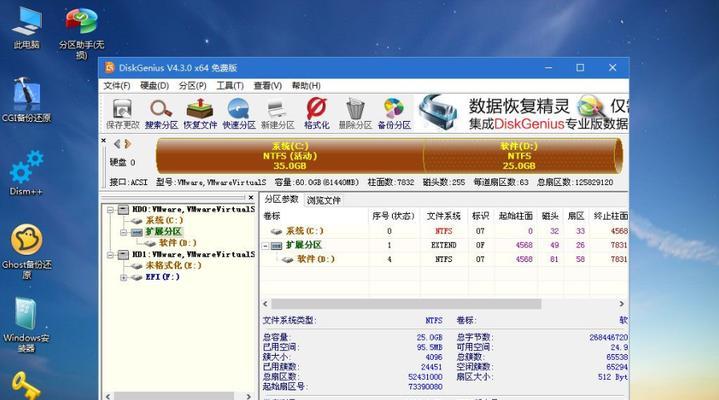Open Ghost备份还原 desktop icon

coord(26,251)
